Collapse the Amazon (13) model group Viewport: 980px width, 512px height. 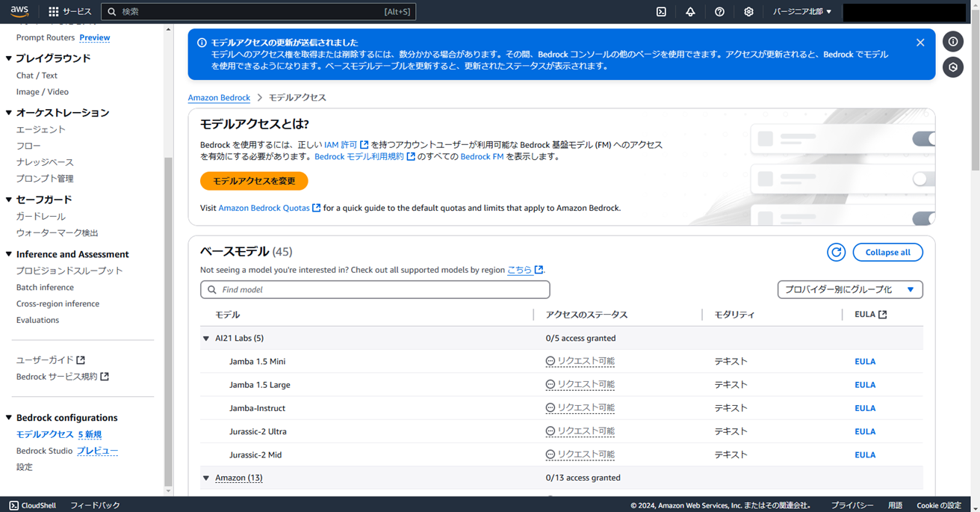(206, 478)
